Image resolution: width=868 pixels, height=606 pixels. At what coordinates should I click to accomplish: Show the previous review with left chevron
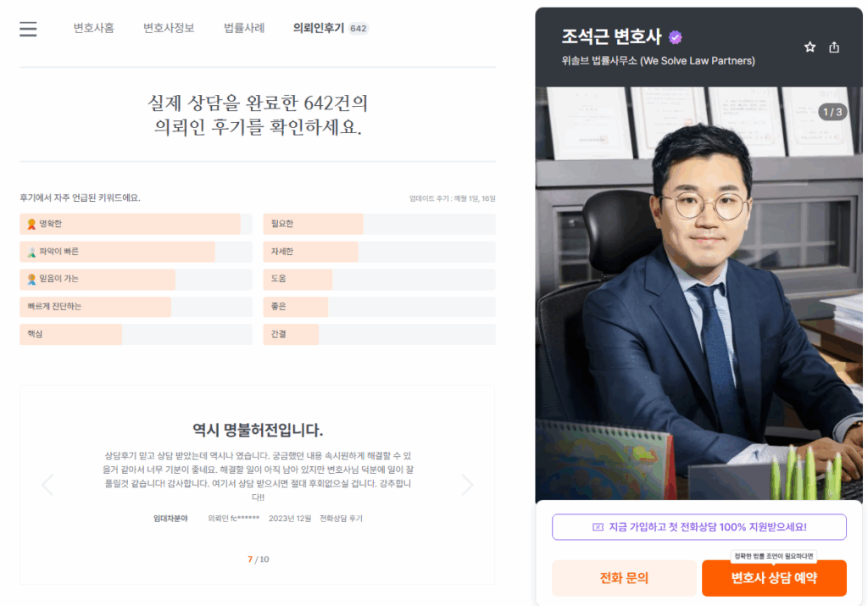pos(48,485)
